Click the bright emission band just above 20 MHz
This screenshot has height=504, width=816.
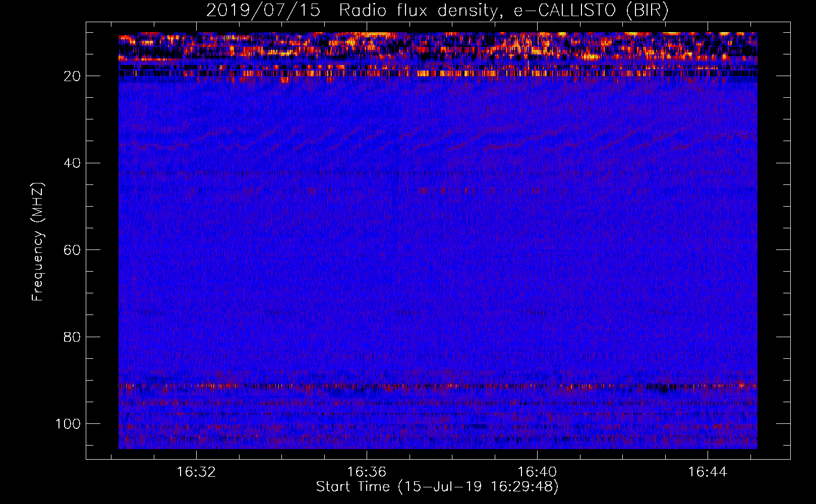(438, 73)
